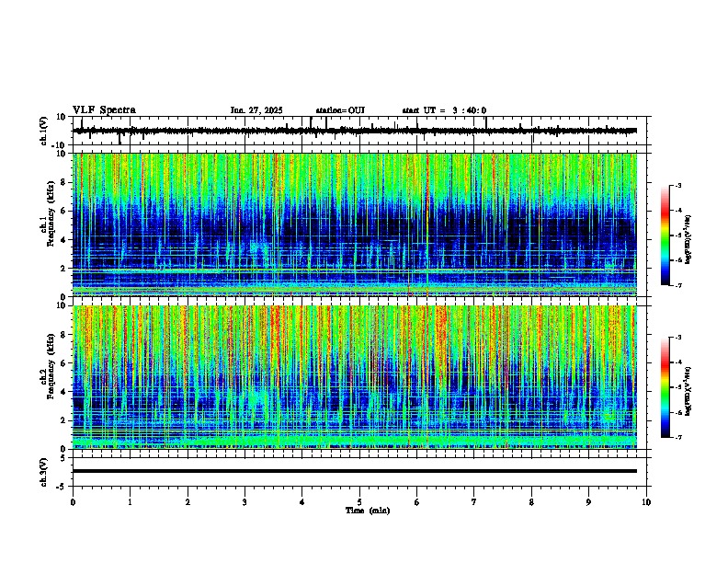Click time-axis tick label "9"
Image resolution: width=728 pixels, height=563 pixels.
click(588, 502)
